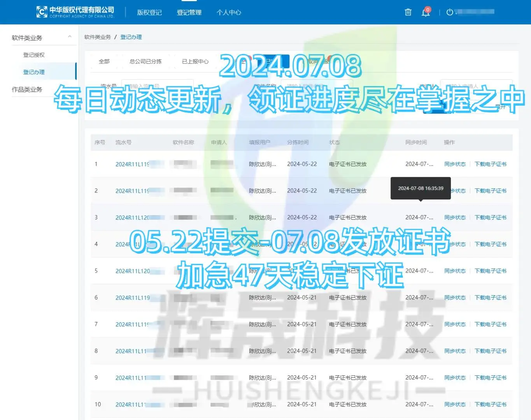Open 个人中心 from the top menu
531x420 pixels.
pyautogui.click(x=229, y=12)
